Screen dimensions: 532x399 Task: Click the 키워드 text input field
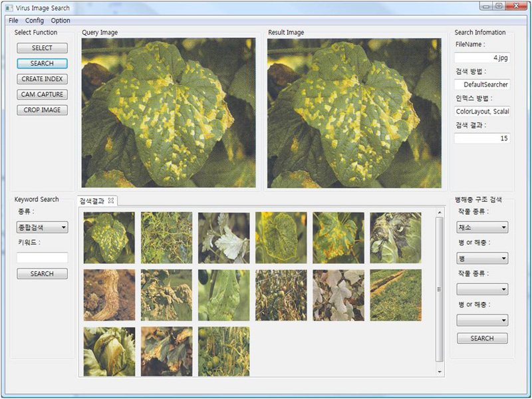click(41, 257)
